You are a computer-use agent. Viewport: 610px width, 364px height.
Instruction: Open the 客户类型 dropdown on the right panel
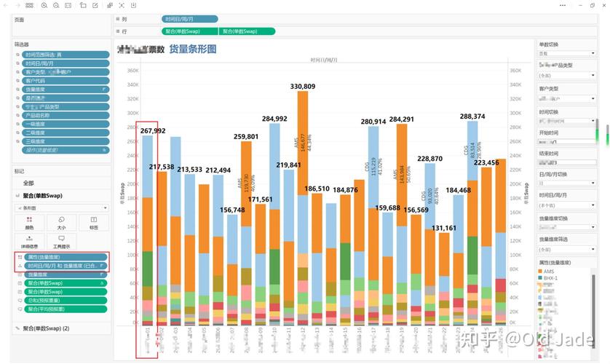(567, 98)
